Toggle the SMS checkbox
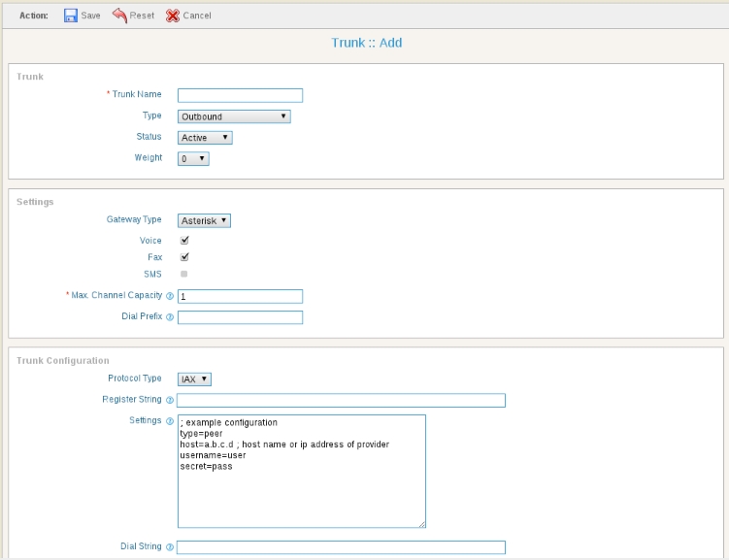The width and height of the screenshot is (729, 560). click(184, 274)
